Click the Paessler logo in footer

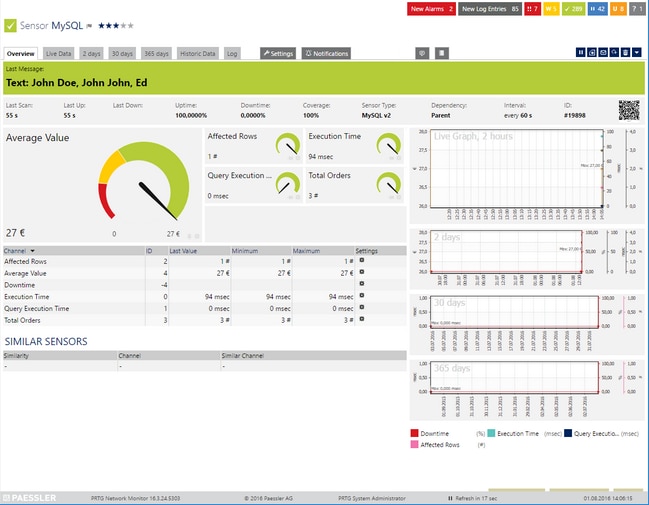(x=29, y=498)
